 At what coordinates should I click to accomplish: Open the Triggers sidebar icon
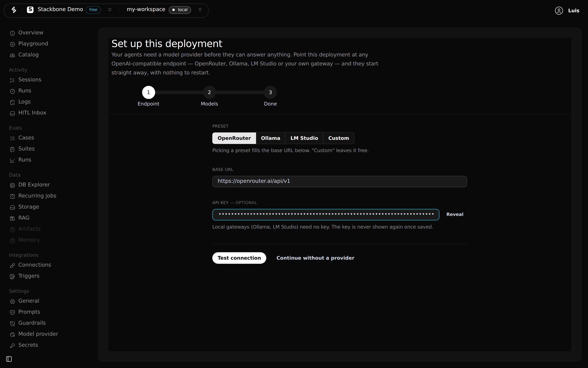pyautogui.click(x=12, y=276)
